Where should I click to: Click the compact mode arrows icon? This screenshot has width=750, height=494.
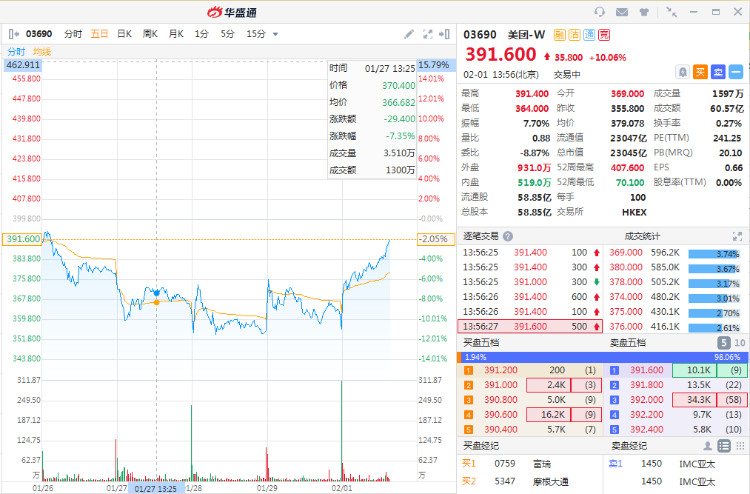[x=672, y=12]
